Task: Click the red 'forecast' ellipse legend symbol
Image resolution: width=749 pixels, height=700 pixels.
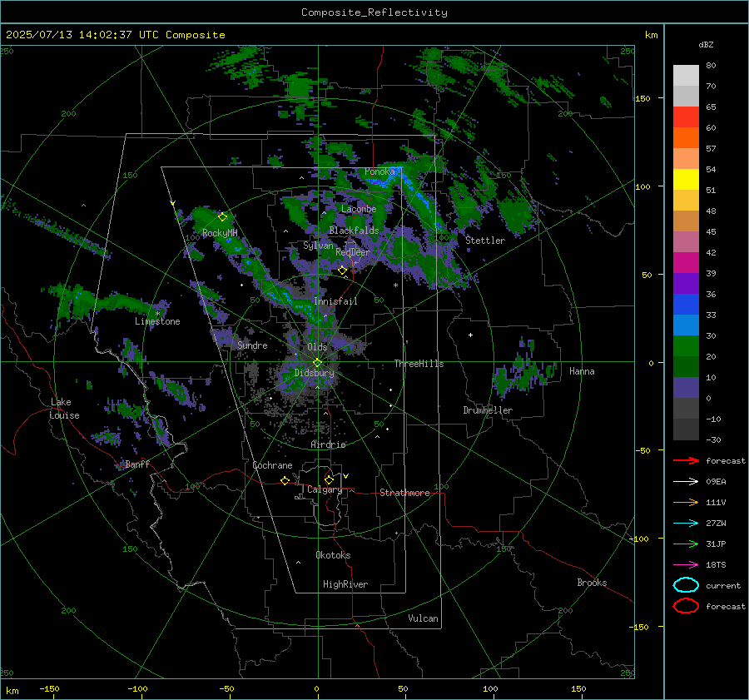Action: coord(686,606)
